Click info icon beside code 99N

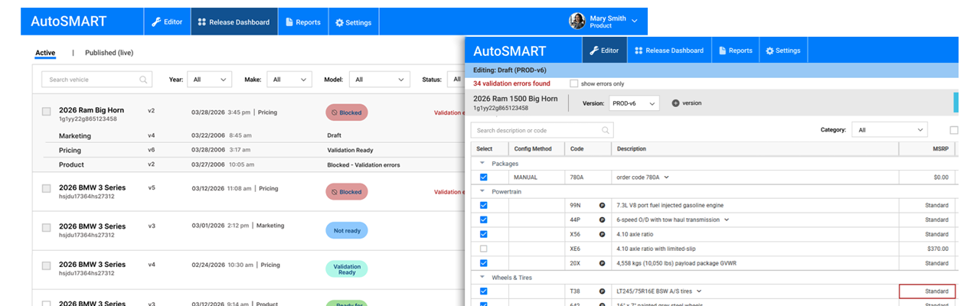coord(602,206)
